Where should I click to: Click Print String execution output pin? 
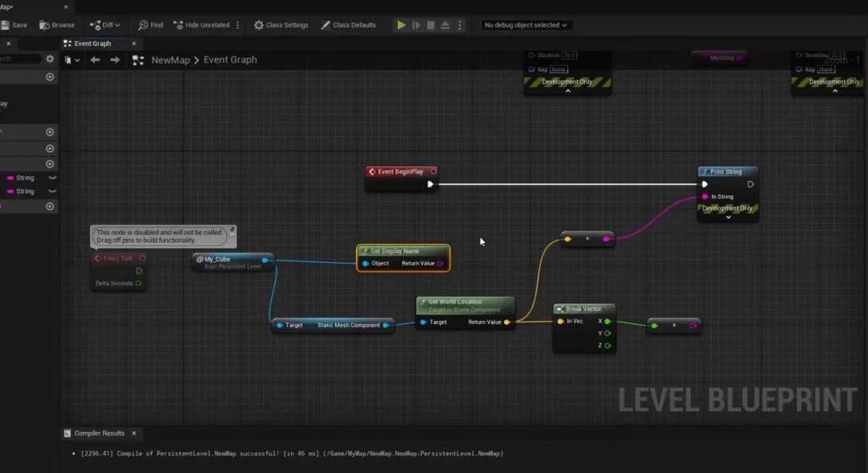pos(750,184)
